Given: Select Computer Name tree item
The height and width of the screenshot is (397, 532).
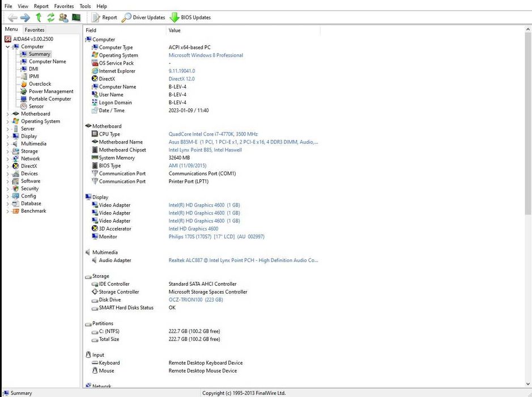Looking at the screenshot, I should coord(47,61).
